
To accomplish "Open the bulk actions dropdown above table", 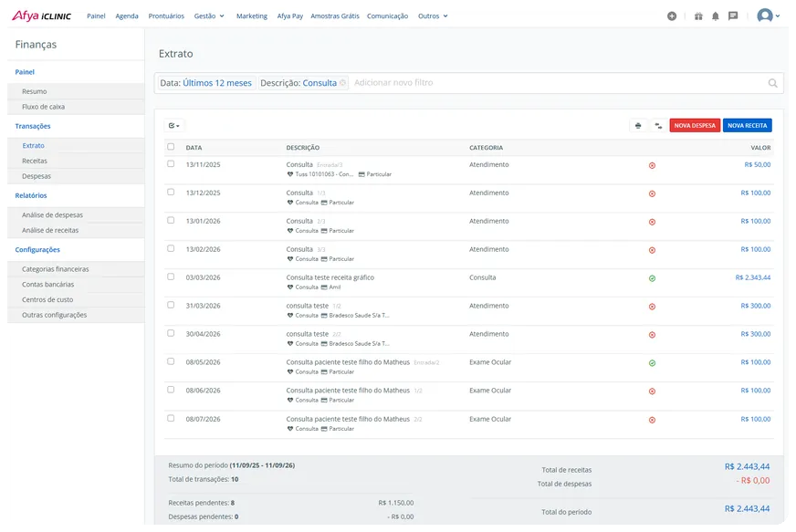I will pos(174,125).
